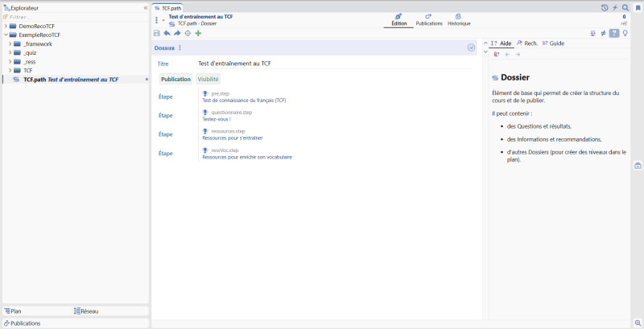
Task: Switch to the Publications view
Action: (429, 20)
